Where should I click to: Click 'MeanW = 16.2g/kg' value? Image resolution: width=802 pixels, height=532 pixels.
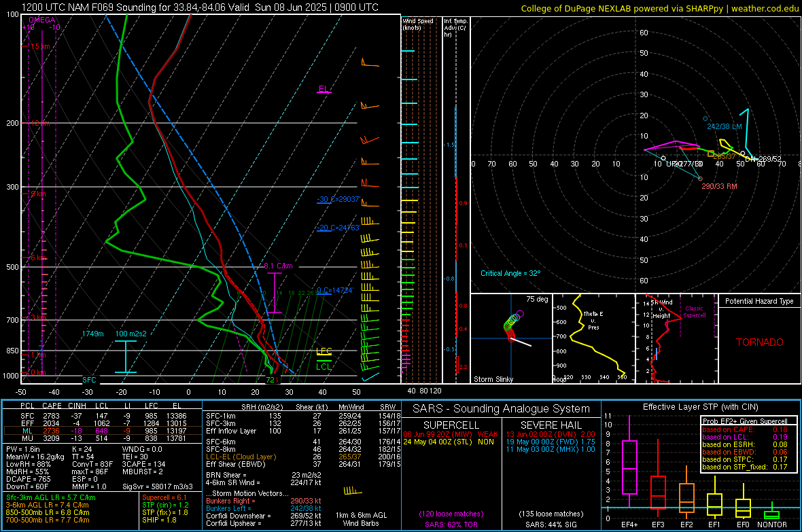tap(35, 457)
